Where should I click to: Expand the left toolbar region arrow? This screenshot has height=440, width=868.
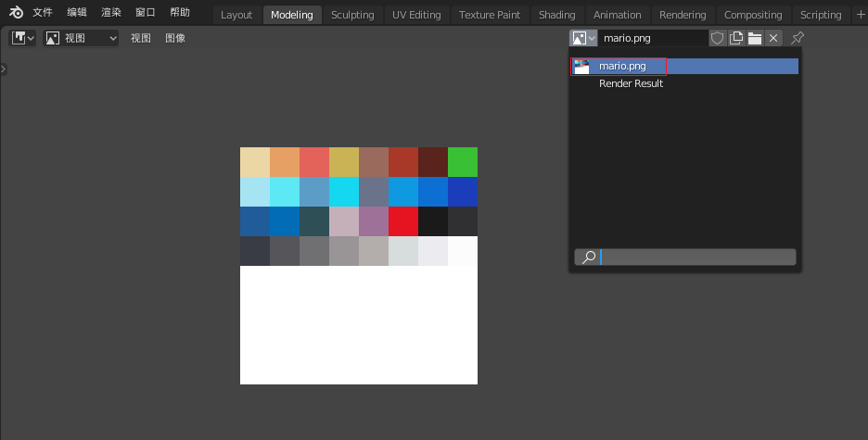click(3, 69)
